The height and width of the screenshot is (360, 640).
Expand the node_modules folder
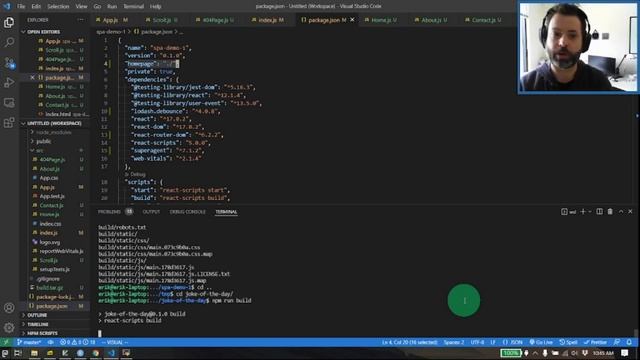click(x=53, y=132)
